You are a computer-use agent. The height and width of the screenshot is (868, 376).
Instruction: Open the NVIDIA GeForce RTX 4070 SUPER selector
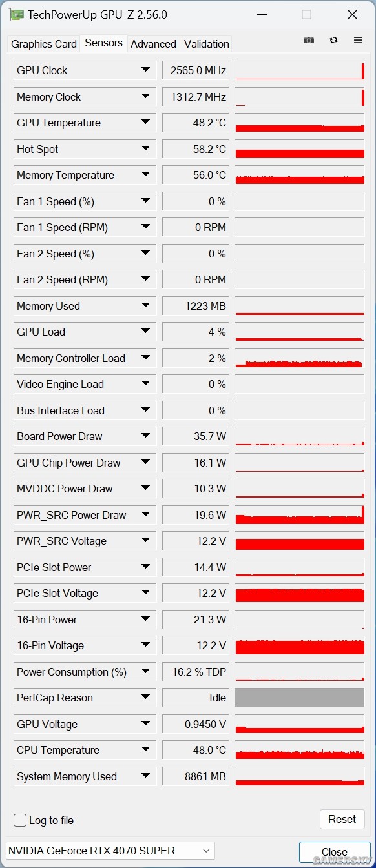click(x=110, y=851)
